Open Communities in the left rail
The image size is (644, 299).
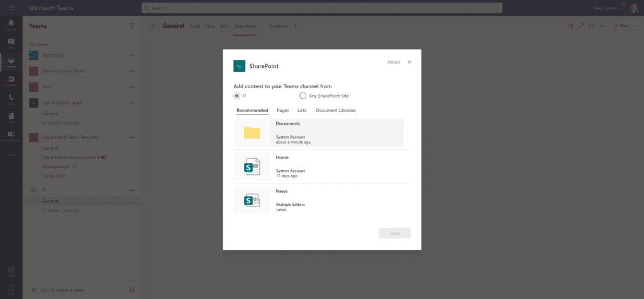(11, 136)
